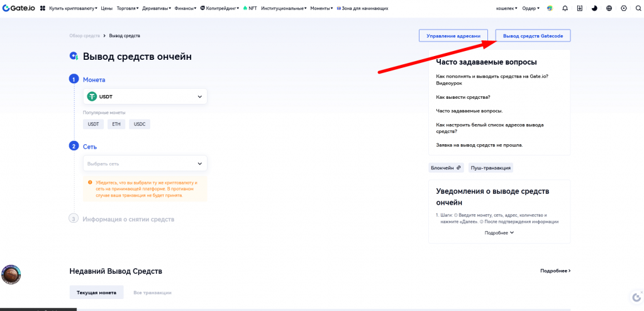Open the Ордер dropdown
The height and width of the screenshot is (311, 644).
click(531, 8)
